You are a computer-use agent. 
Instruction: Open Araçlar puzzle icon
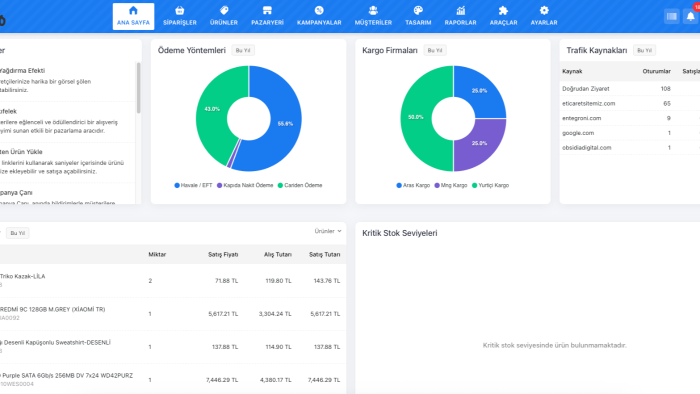coord(503,11)
